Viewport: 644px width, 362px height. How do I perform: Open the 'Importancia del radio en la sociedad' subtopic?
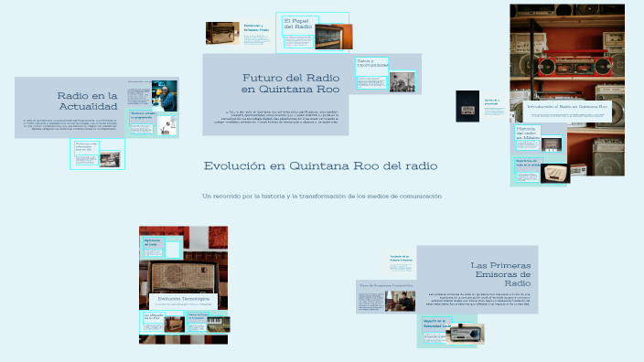click(528, 163)
